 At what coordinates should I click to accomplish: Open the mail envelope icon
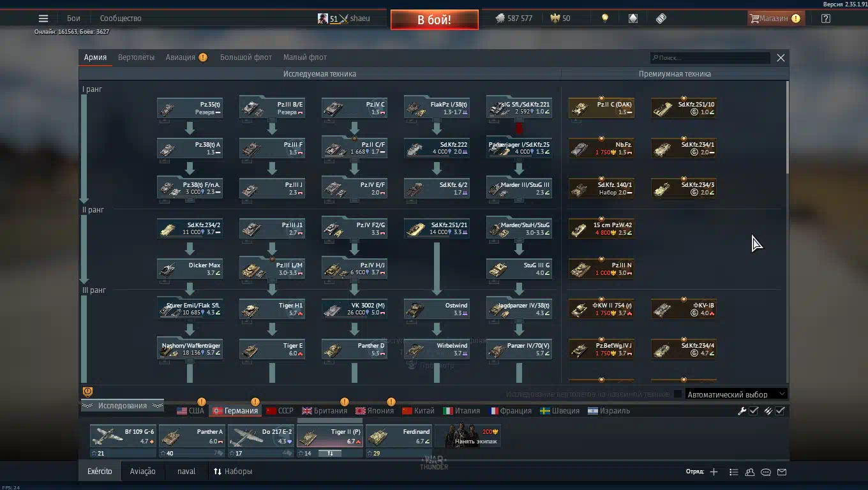pos(782,472)
